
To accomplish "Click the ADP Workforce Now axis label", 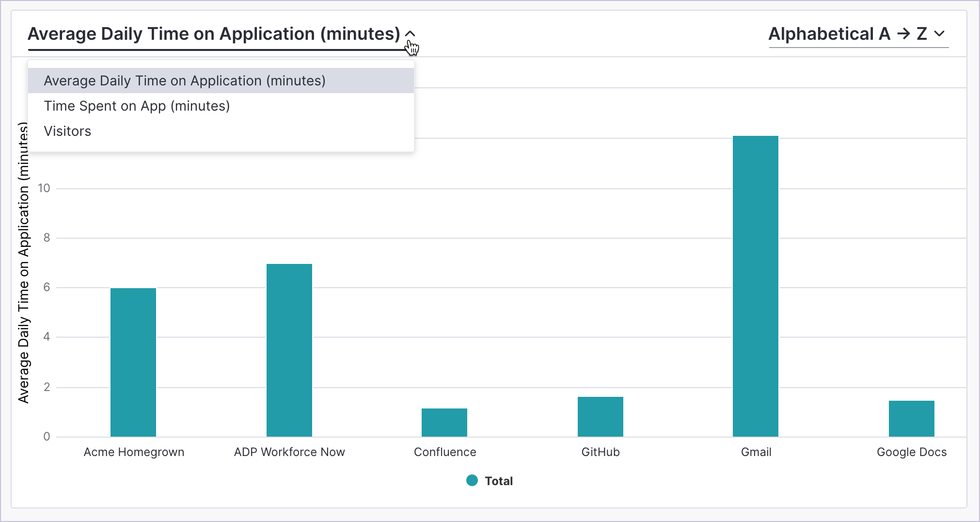I will (x=289, y=452).
